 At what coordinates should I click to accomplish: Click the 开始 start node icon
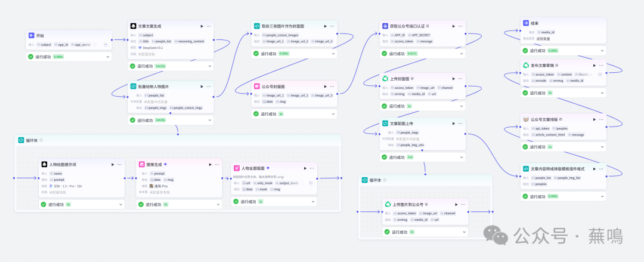32,36
